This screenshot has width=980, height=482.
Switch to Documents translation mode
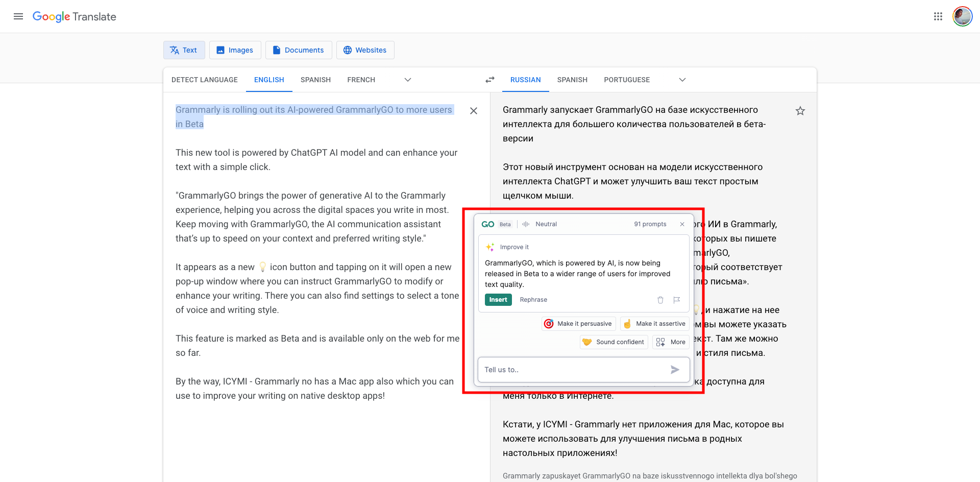299,50
